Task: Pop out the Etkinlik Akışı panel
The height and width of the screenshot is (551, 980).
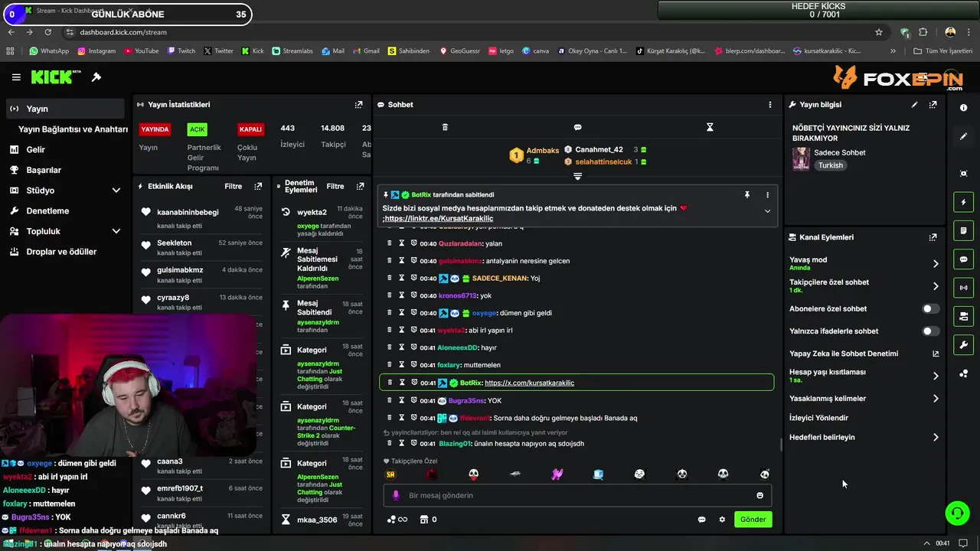Action: click(x=258, y=186)
